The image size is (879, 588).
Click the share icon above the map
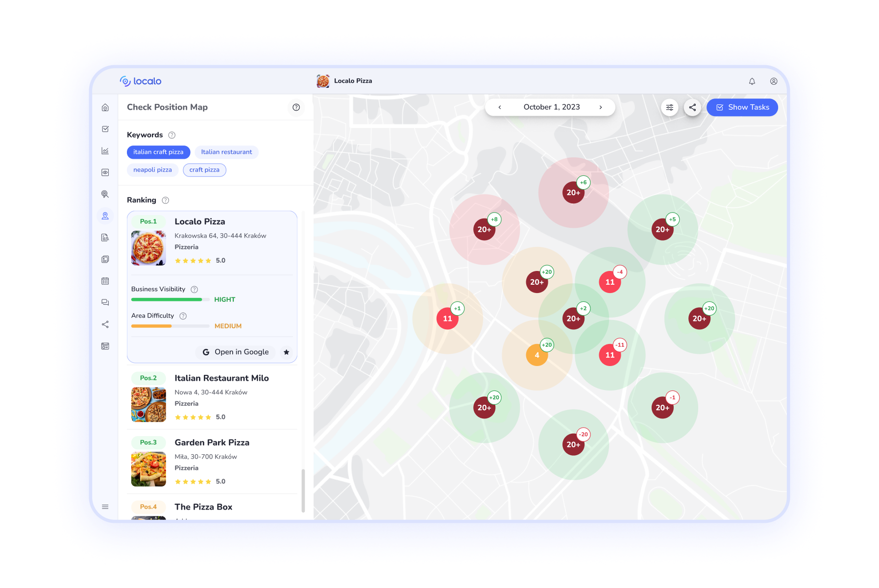pos(692,107)
